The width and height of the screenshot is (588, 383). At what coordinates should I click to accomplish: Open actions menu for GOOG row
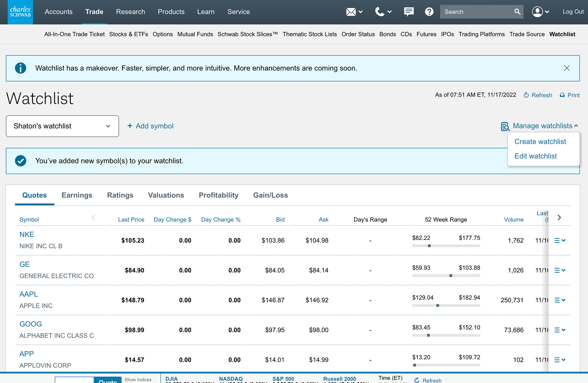point(560,330)
